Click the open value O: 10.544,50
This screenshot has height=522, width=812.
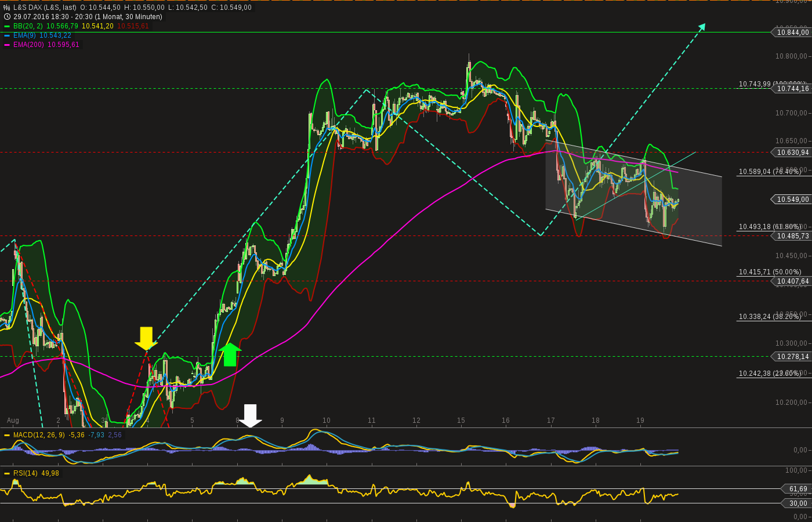[100, 8]
